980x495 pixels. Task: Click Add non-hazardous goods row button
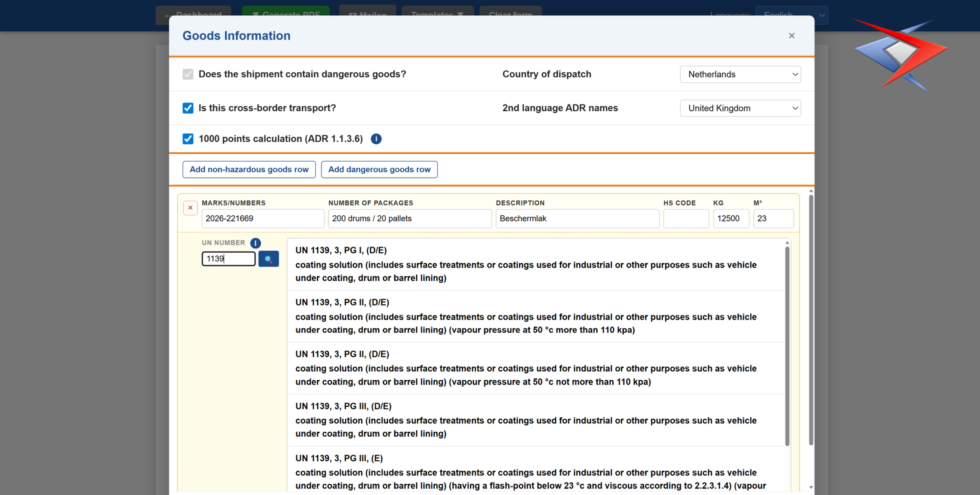249,170
